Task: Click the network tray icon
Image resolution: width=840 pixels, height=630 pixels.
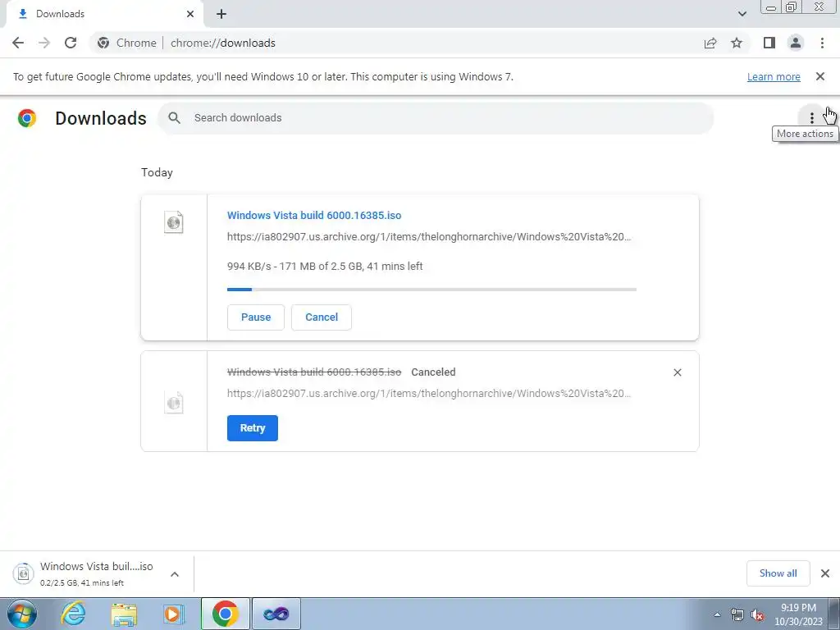Action: [737, 615]
